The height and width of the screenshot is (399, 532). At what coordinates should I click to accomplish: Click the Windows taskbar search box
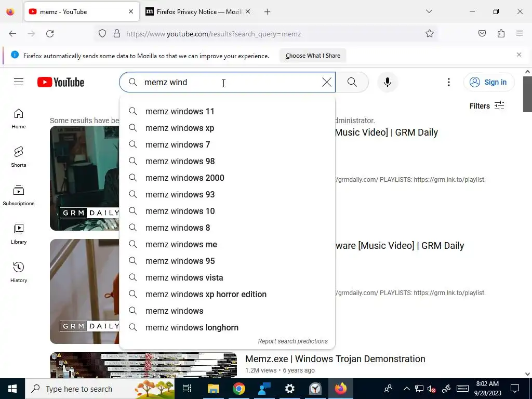[x=100, y=389]
